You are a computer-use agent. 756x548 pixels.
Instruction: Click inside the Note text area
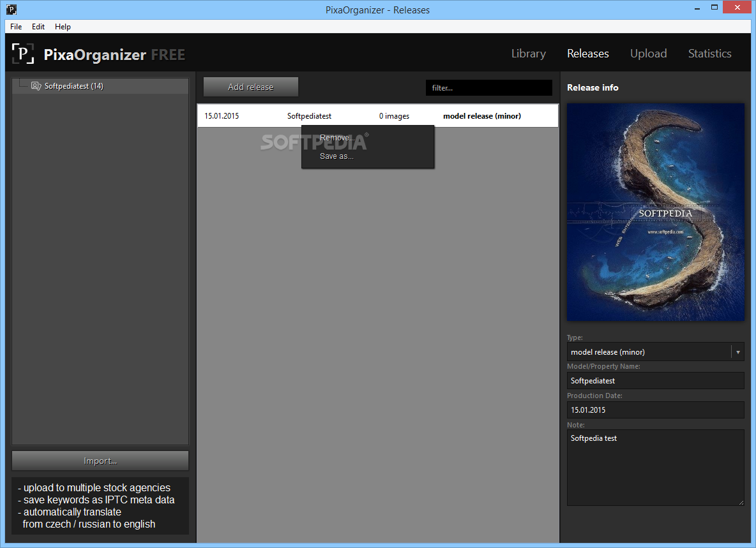[x=655, y=468]
